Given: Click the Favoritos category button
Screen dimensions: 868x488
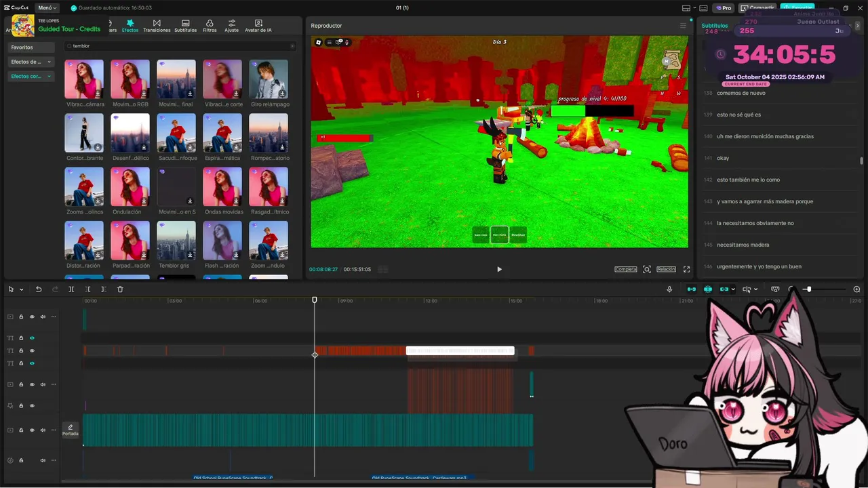Looking at the screenshot, I should (x=31, y=47).
